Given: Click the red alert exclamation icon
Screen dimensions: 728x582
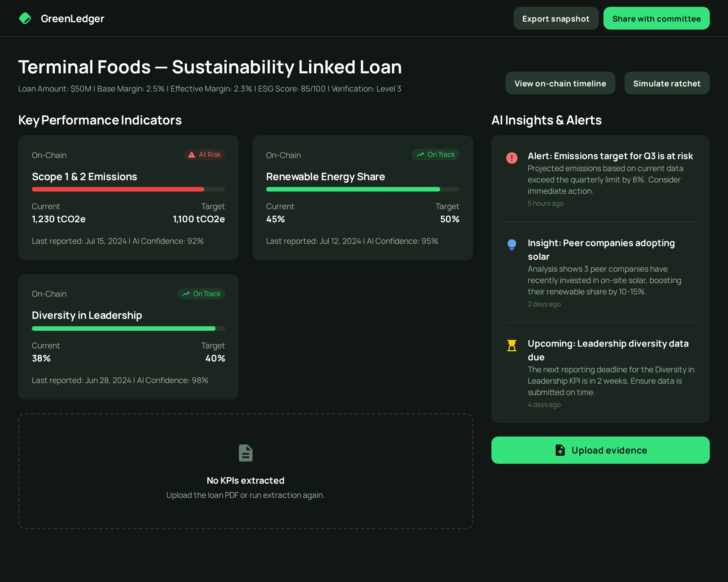Looking at the screenshot, I should (x=512, y=157).
